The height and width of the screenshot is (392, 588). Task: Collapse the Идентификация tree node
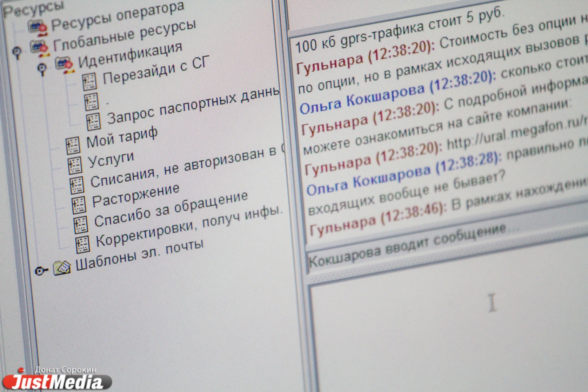pos(42,69)
